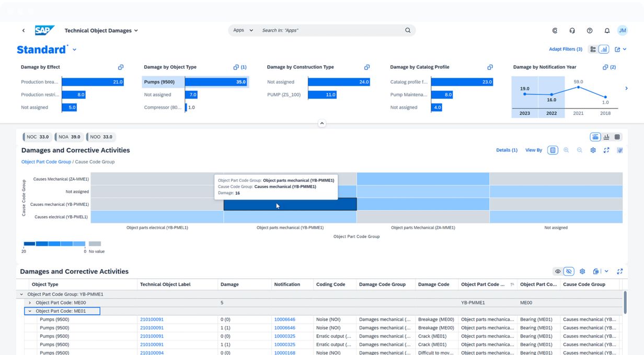Toggle the show details eye icon
Image resolution: width=644 pixels, height=355 pixels.
[x=558, y=271]
